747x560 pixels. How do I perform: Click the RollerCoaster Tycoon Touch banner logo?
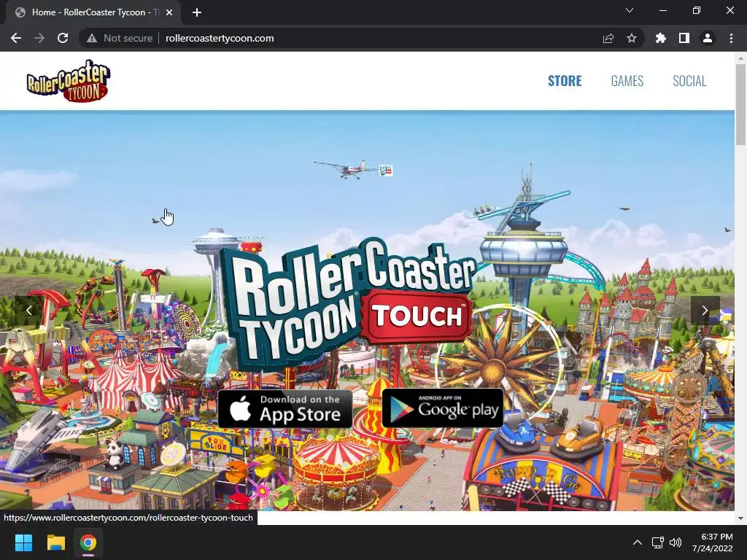click(x=349, y=305)
